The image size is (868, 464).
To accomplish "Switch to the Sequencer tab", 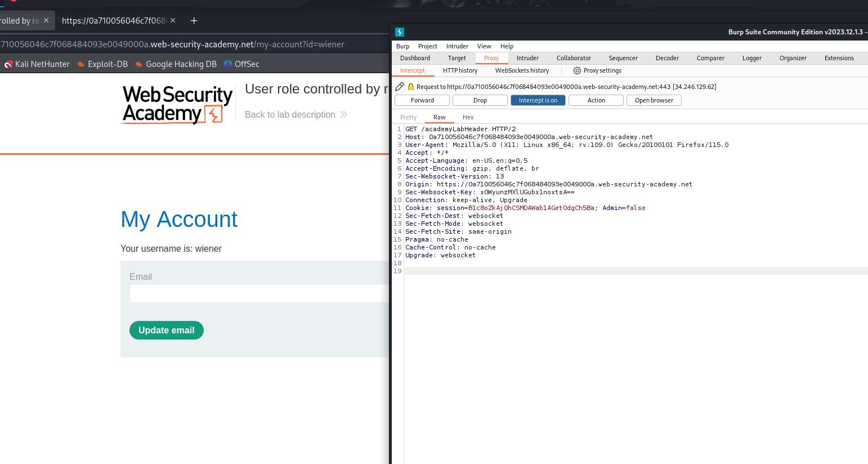I will (623, 58).
